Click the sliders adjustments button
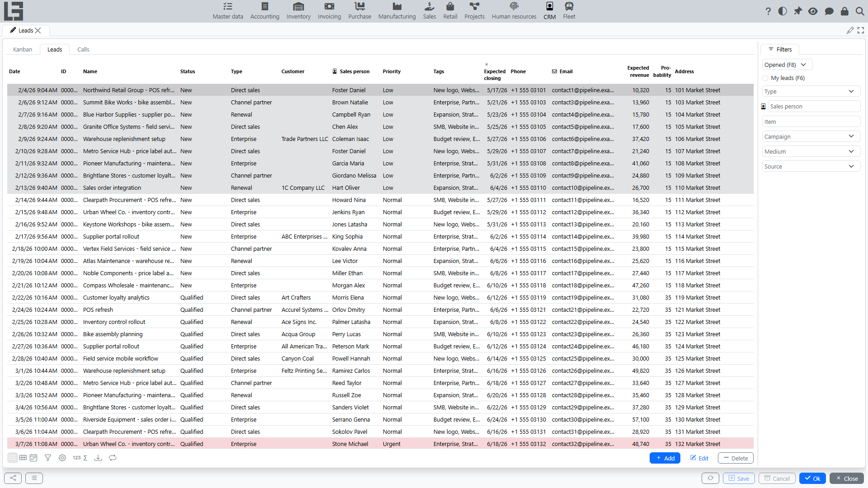Viewport: 868px width, 488px height. (x=34, y=478)
